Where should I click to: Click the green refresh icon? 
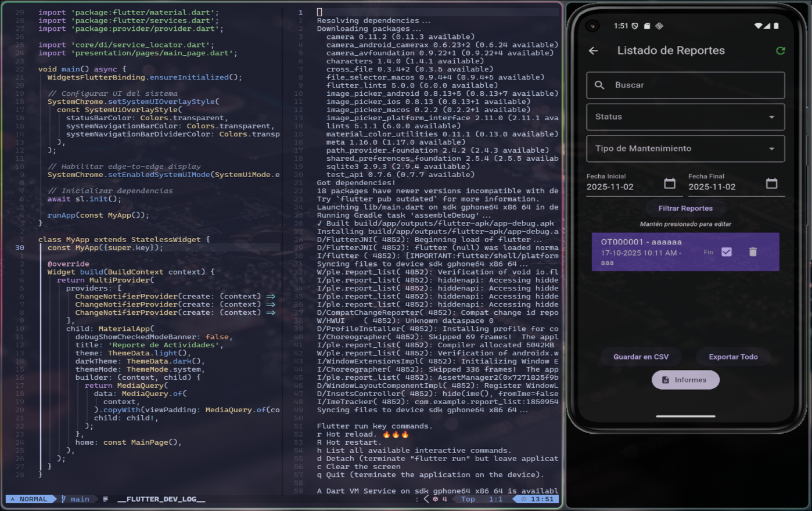click(781, 51)
